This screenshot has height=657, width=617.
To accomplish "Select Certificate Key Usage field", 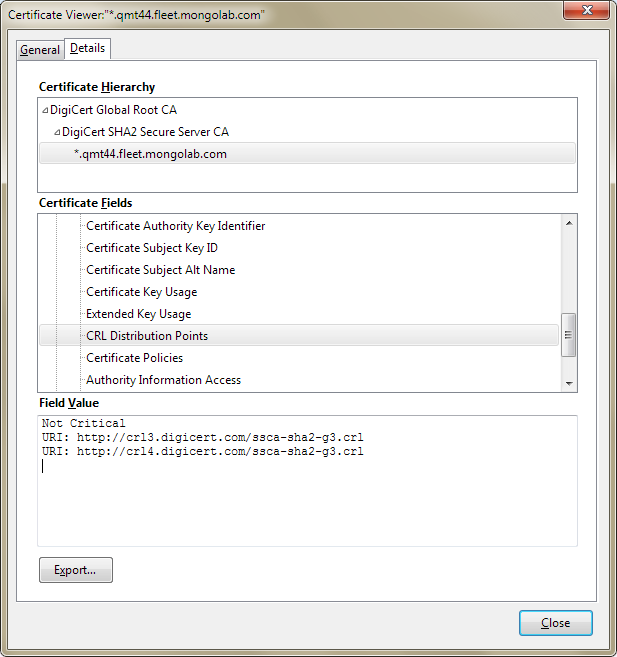I will [141, 292].
